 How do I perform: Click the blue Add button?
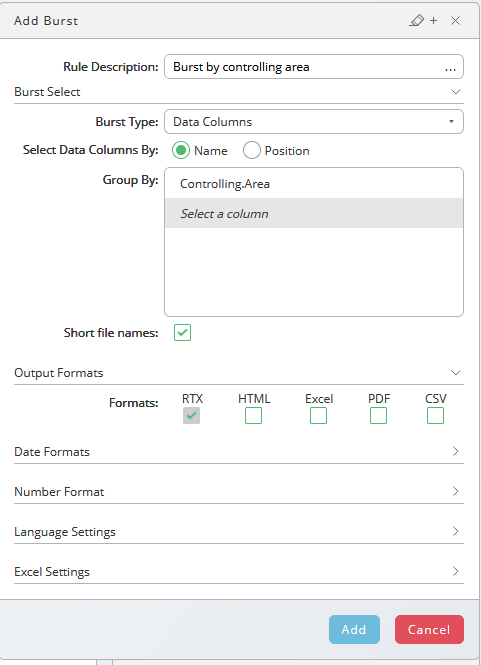point(354,629)
